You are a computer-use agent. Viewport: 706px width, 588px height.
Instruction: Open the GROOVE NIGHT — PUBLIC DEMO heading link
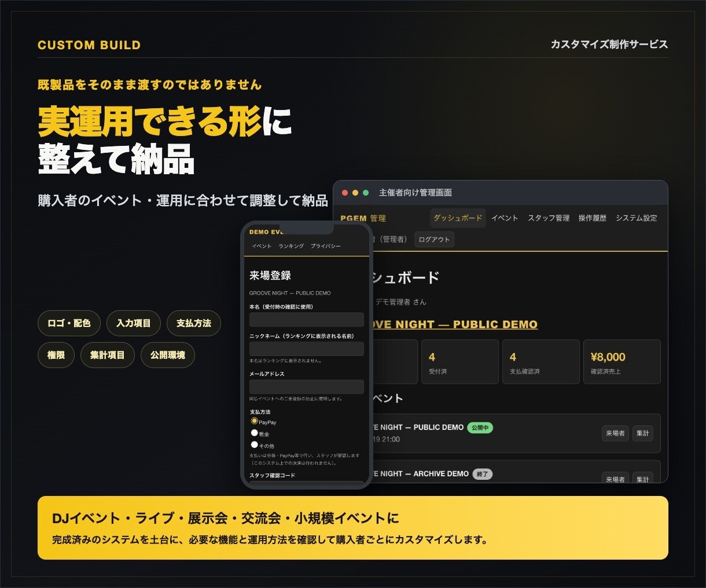coord(455,325)
